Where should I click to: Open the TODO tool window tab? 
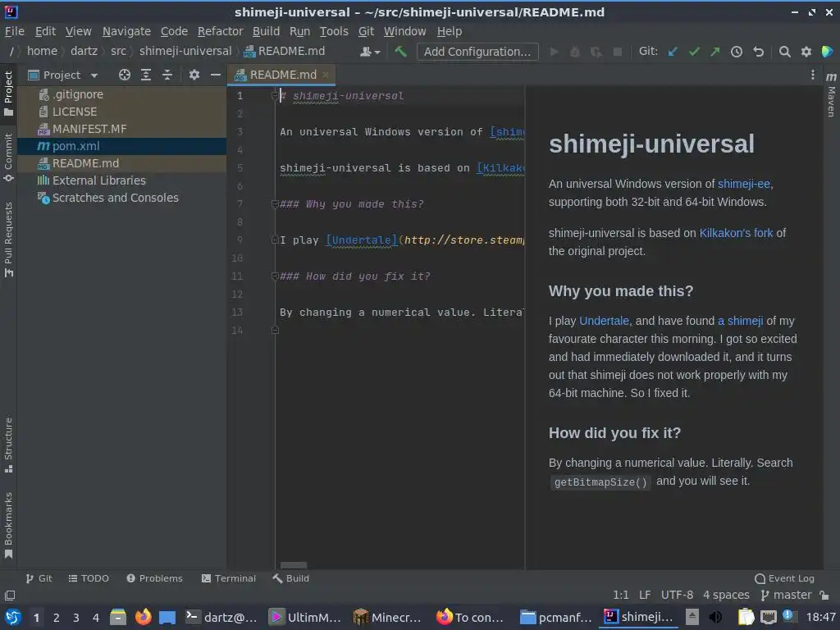89,578
